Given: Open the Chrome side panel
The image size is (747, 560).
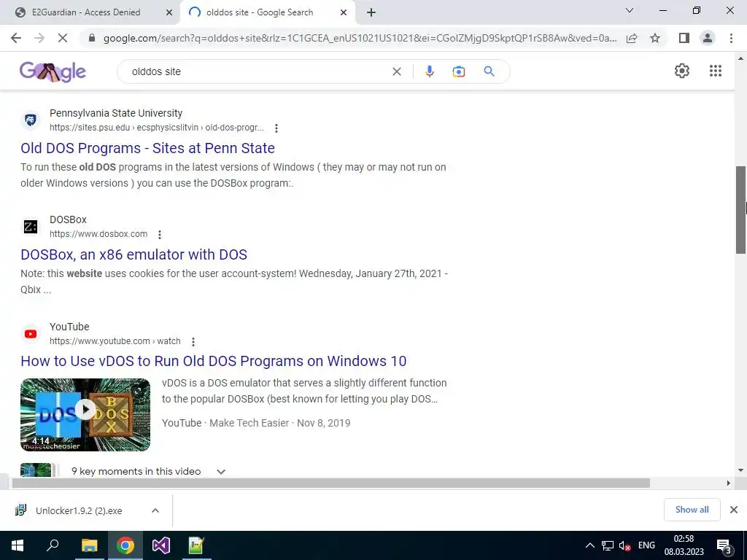Looking at the screenshot, I should pos(684,38).
